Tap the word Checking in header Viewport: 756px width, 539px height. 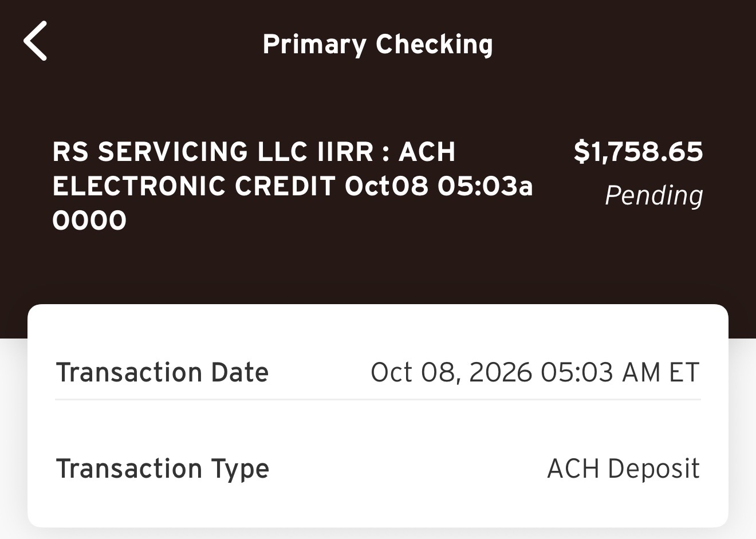click(x=434, y=45)
